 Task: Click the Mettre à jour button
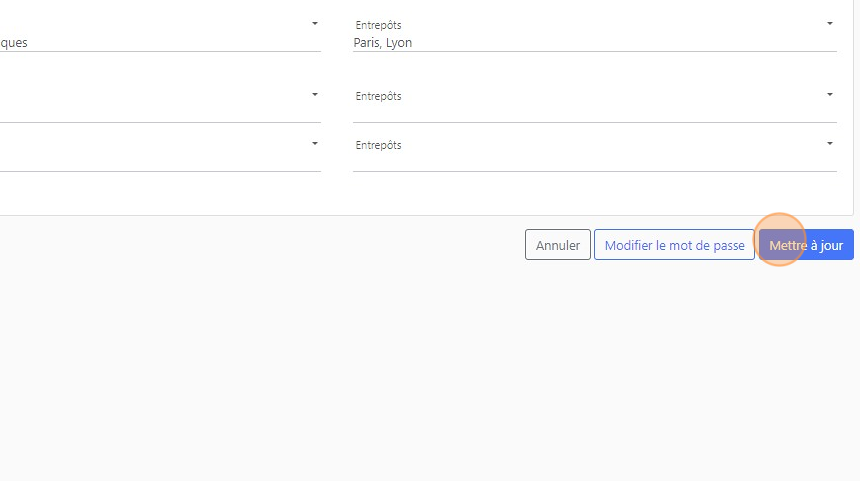806,245
